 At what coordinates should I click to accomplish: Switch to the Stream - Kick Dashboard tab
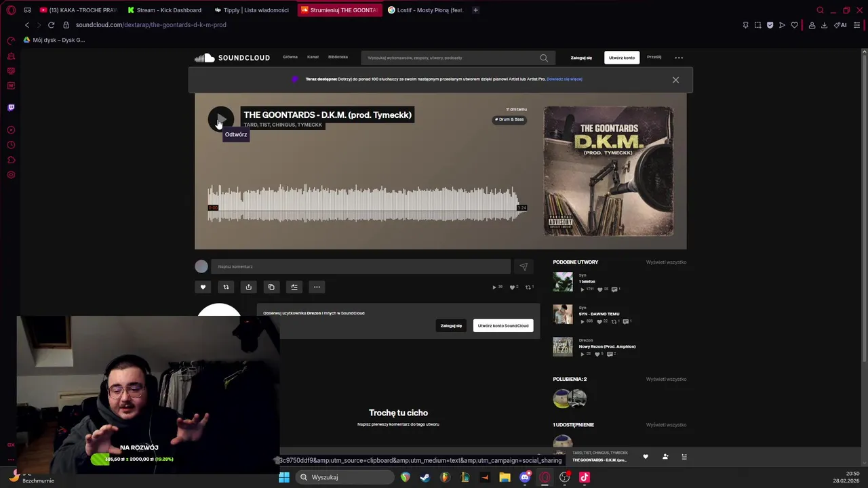[165, 10]
